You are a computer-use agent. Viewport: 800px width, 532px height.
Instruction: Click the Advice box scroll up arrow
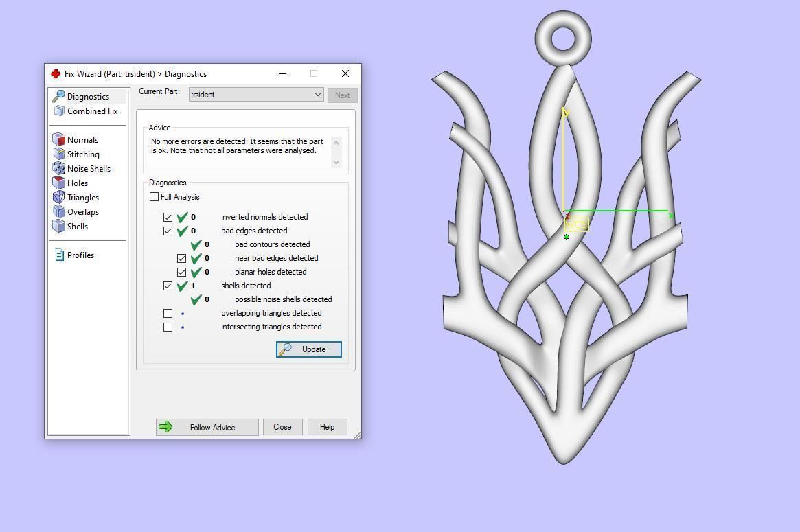336,142
